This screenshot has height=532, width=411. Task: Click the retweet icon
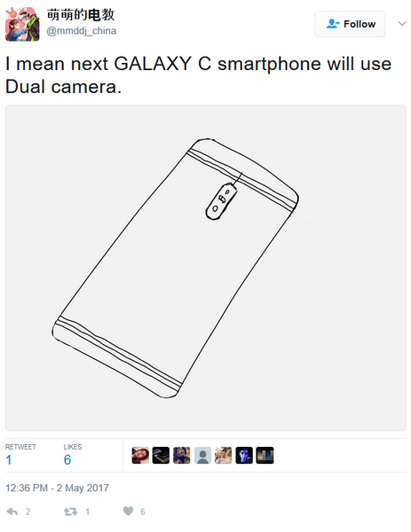tap(71, 512)
